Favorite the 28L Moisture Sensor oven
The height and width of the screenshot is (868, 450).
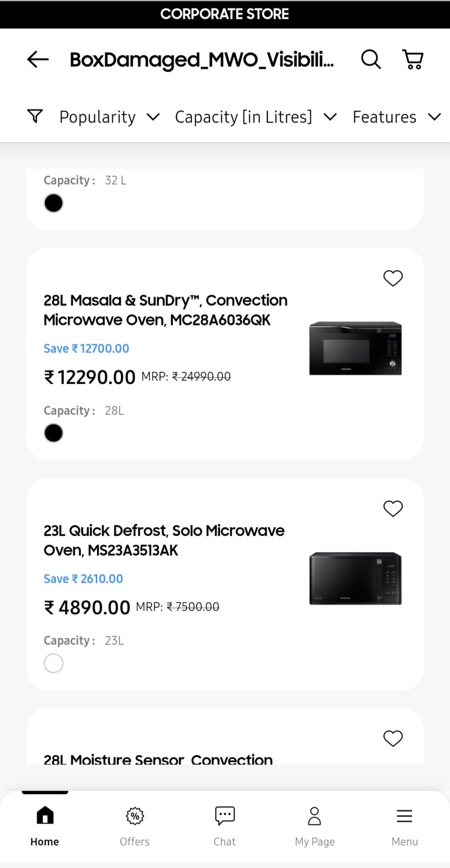coord(393,738)
